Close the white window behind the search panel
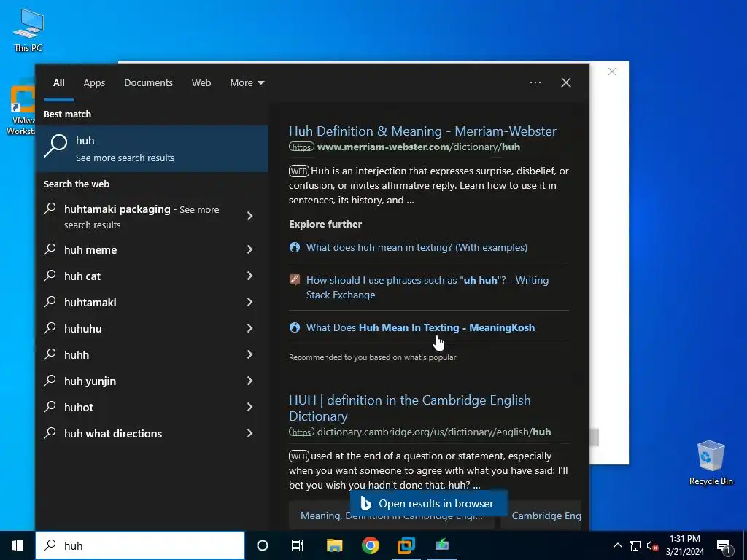The image size is (747, 560). (x=612, y=71)
